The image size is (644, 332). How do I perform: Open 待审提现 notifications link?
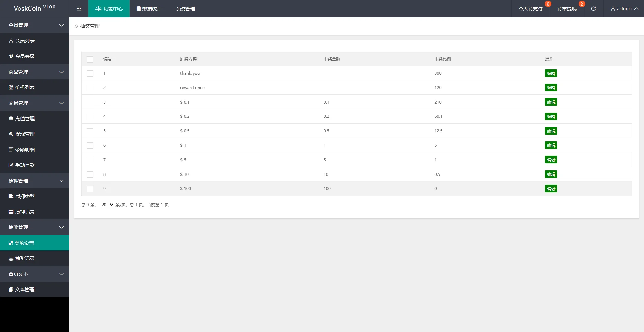click(567, 9)
